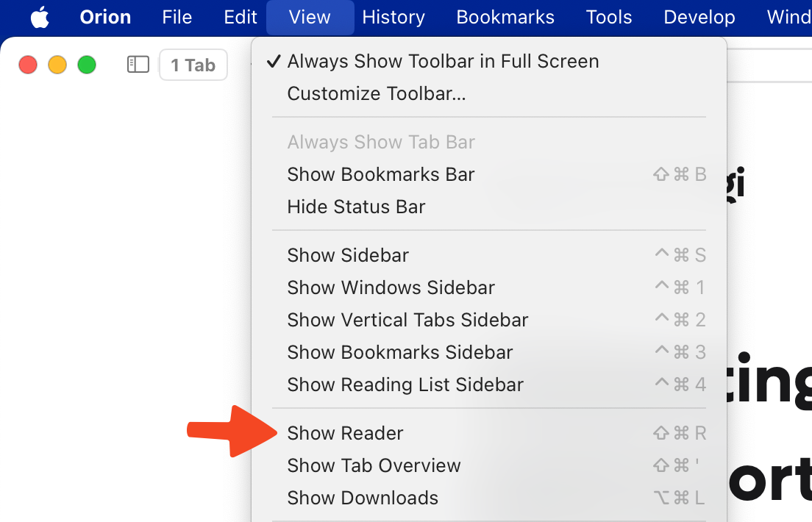Uncheck Always Show Toolbar in Full Screen
Screen dimensions: 812x522
pyautogui.click(x=489, y=61)
